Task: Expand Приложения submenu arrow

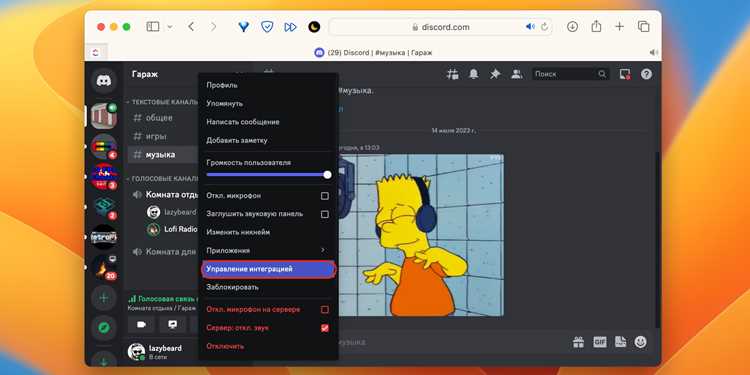Action: click(x=323, y=250)
